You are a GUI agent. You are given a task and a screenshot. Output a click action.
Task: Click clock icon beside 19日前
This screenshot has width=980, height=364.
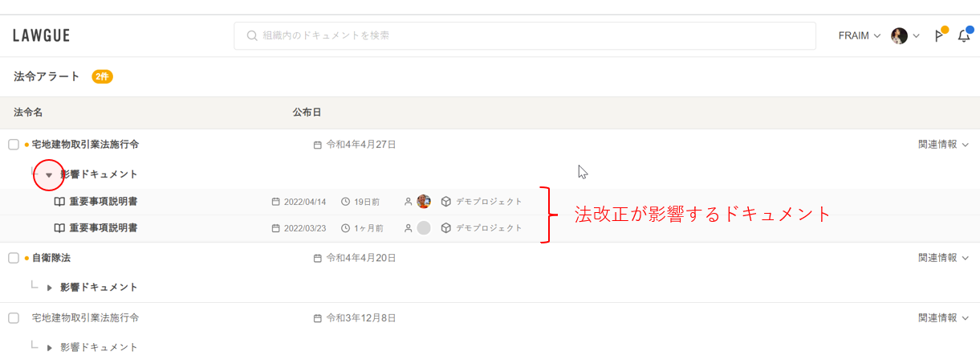coord(345,202)
